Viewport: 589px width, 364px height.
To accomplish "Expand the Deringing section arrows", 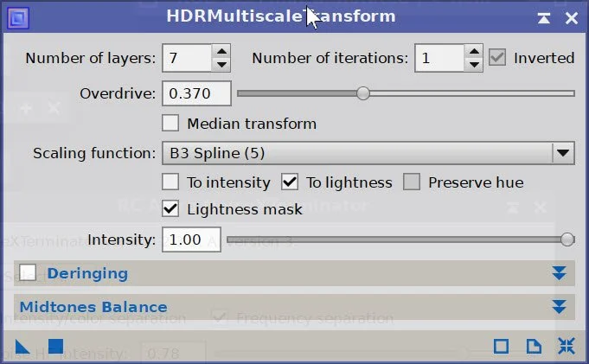I will [x=559, y=273].
